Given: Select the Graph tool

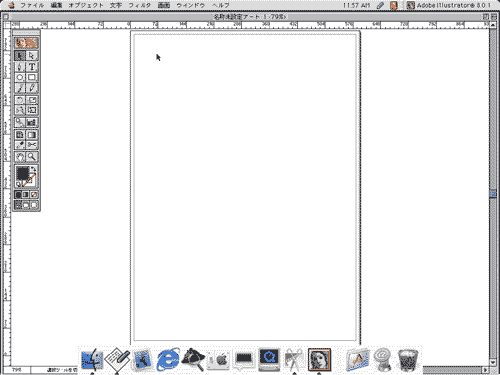Looking at the screenshot, I should coord(32,122).
